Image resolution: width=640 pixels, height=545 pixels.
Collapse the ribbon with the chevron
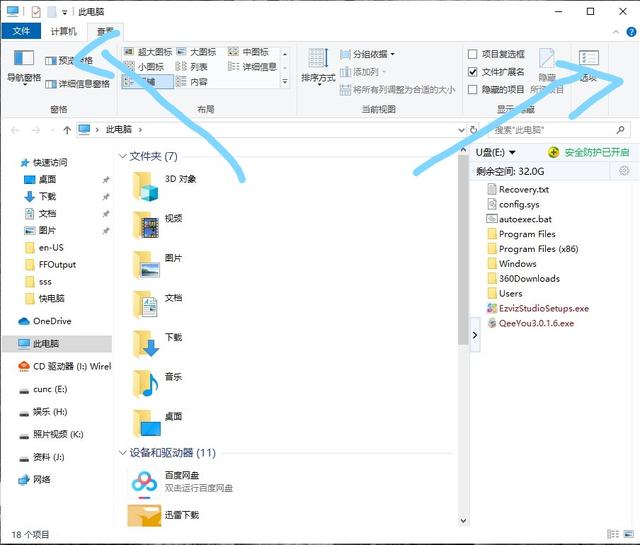pos(616,32)
